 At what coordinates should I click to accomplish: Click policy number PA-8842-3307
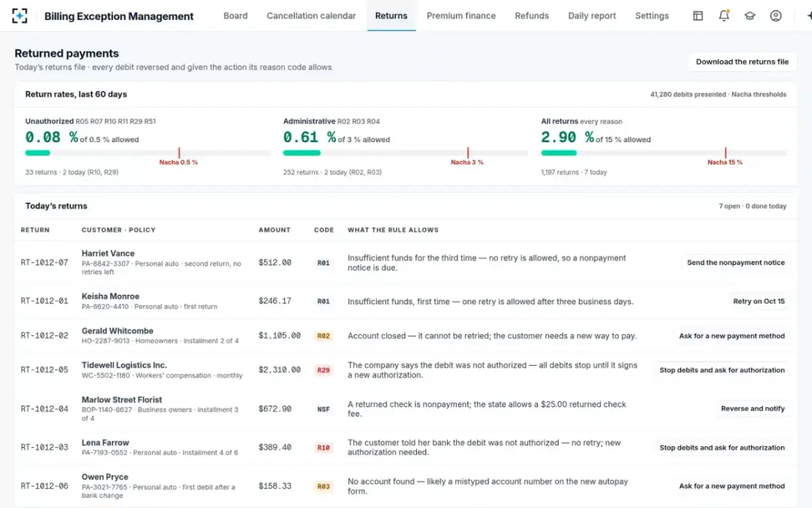coord(106,263)
